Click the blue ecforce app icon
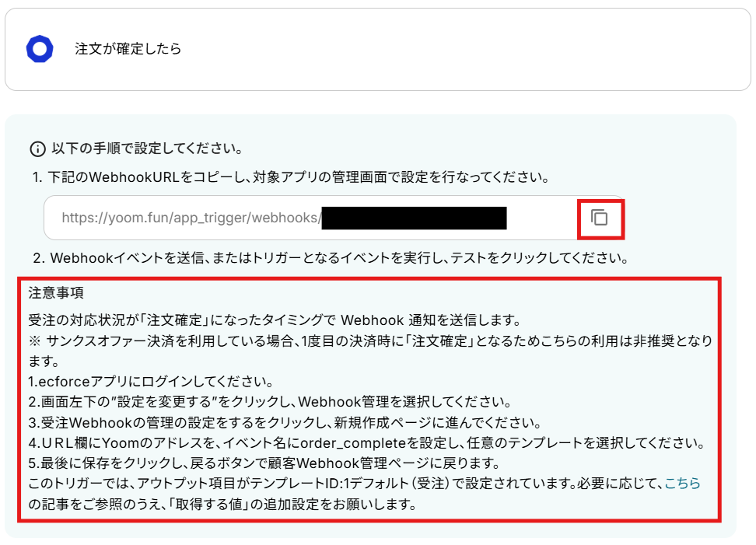The width and height of the screenshot is (756, 545). pos(40,49)
